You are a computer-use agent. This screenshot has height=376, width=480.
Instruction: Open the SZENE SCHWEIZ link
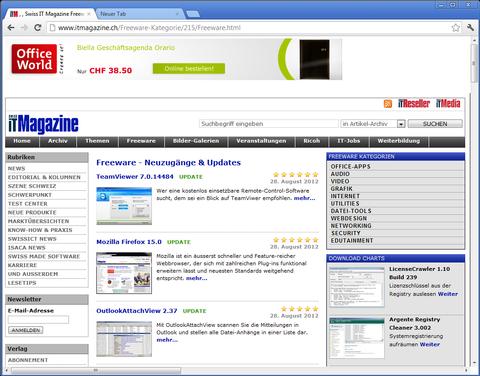coord(32,186)
